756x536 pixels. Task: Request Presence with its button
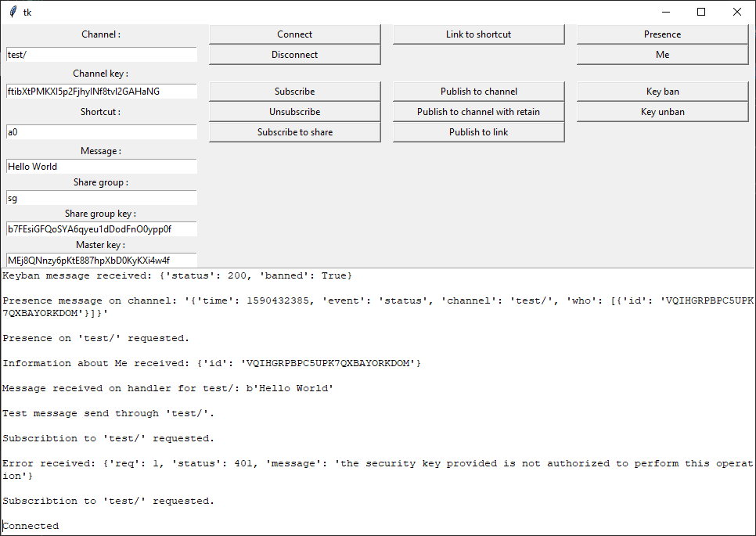[x=662, y=34]
